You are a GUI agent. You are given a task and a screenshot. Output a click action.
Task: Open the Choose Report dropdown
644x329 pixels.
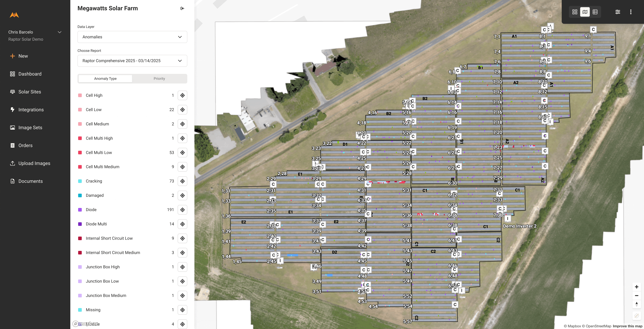[132, 61]
